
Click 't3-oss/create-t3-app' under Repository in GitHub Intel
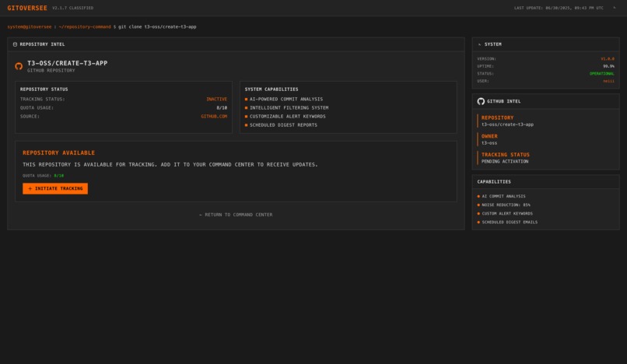click(507, 124)
